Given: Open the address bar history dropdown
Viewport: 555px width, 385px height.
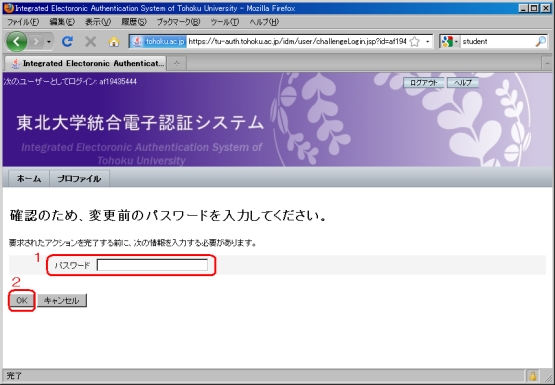Looking at the screenshot, I should (x=428, y=41).
